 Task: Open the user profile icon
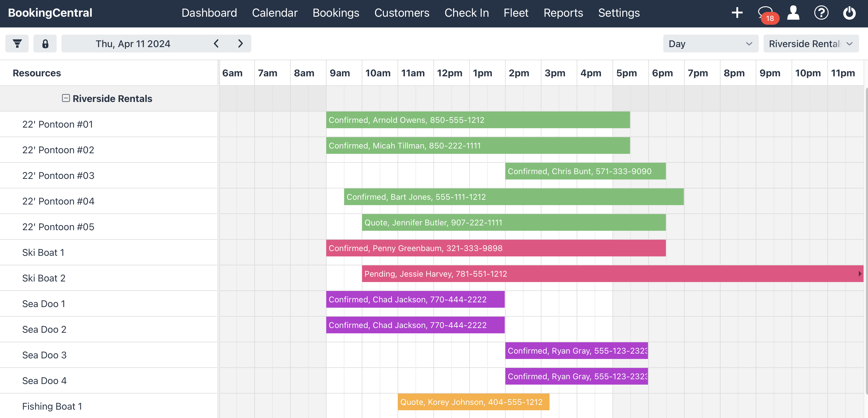[x=793, y=13]
